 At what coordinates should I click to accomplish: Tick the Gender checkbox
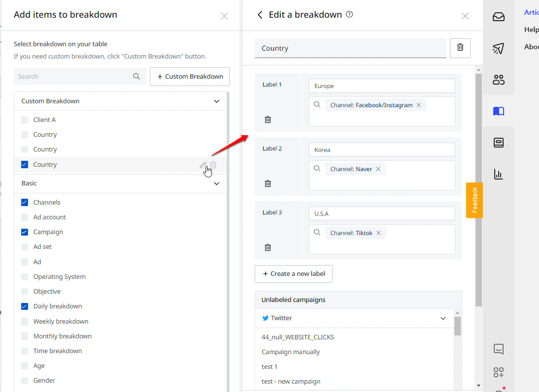click(x=25, y=381)
